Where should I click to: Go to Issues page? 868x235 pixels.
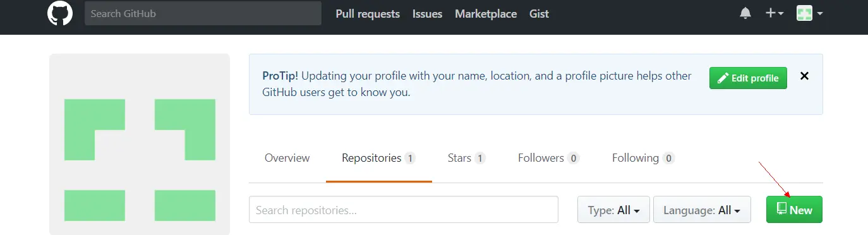428,14
